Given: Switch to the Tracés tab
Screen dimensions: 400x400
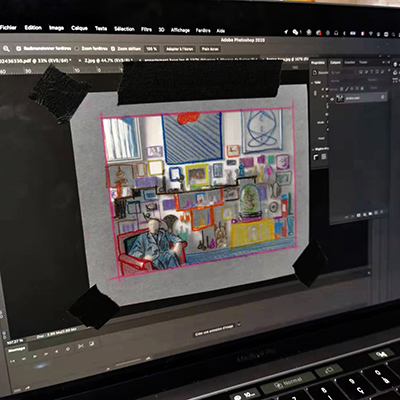Looking at the screenshot, I should point(363,62).
